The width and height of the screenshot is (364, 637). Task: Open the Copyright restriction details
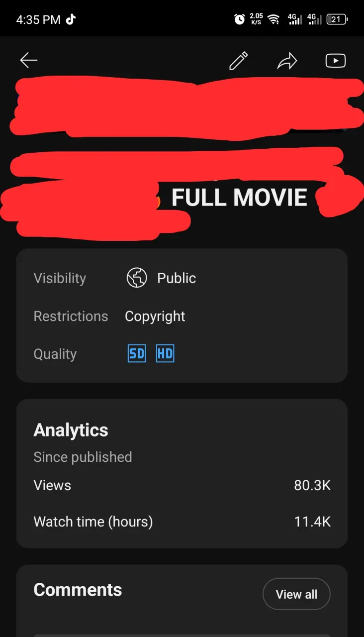pos(155,317)
